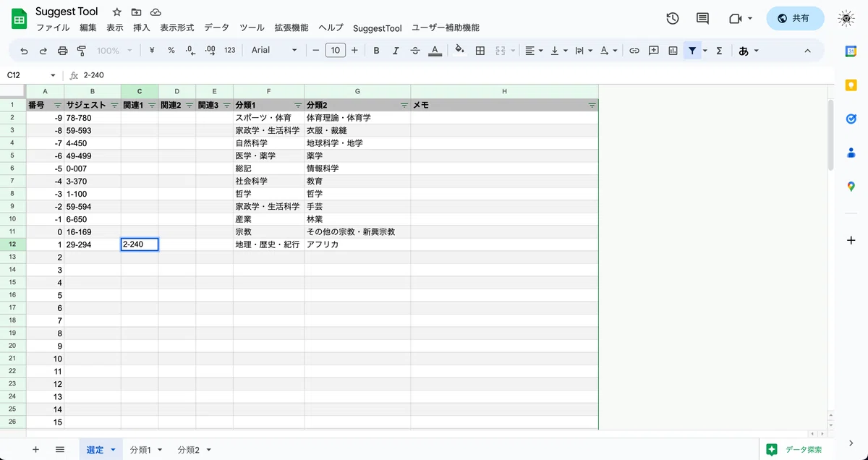
Task: Open the comments speech bubble icon
Action: [x=702, y=18]
